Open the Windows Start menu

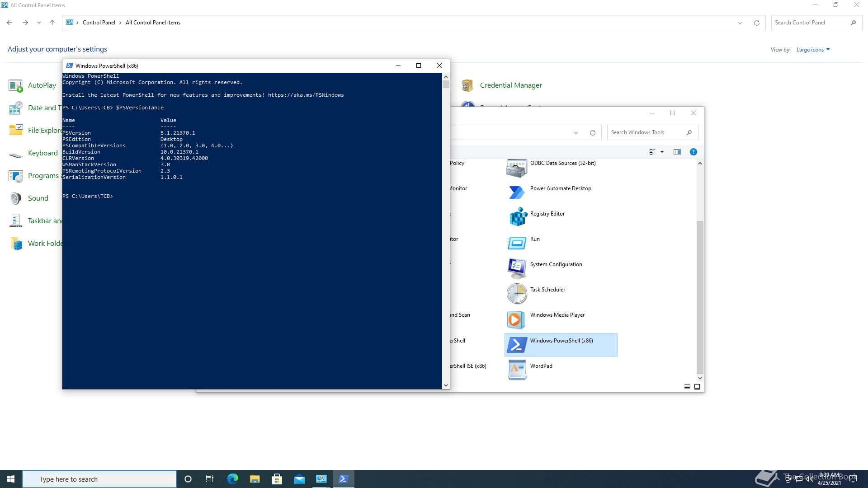(x=11, y=479)
